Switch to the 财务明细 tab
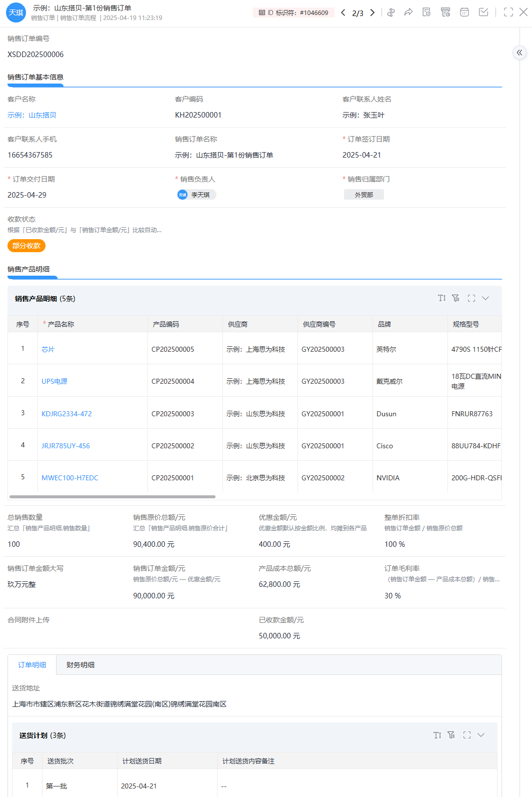The image size is (532, 797). tap(80, 665)
